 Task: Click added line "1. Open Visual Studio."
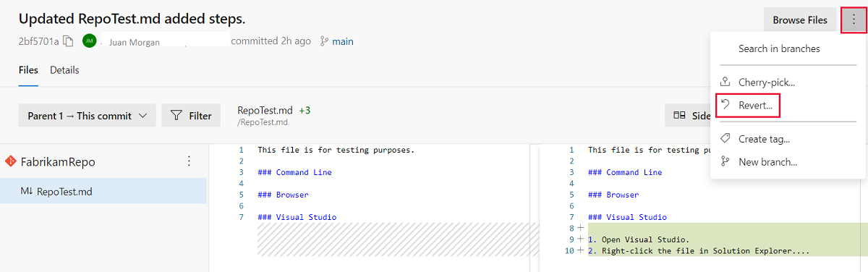point(639,239)
